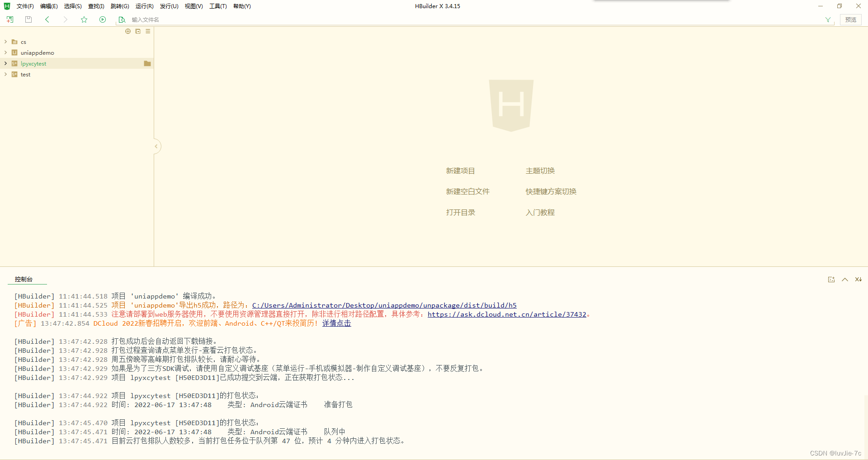
Task: Run the project with the play icon
Action: point(103,19)
